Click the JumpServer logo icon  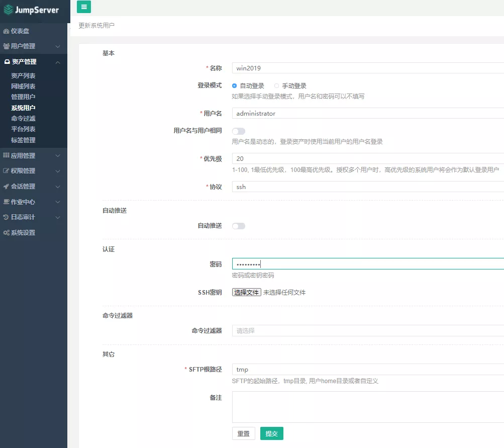9,10
